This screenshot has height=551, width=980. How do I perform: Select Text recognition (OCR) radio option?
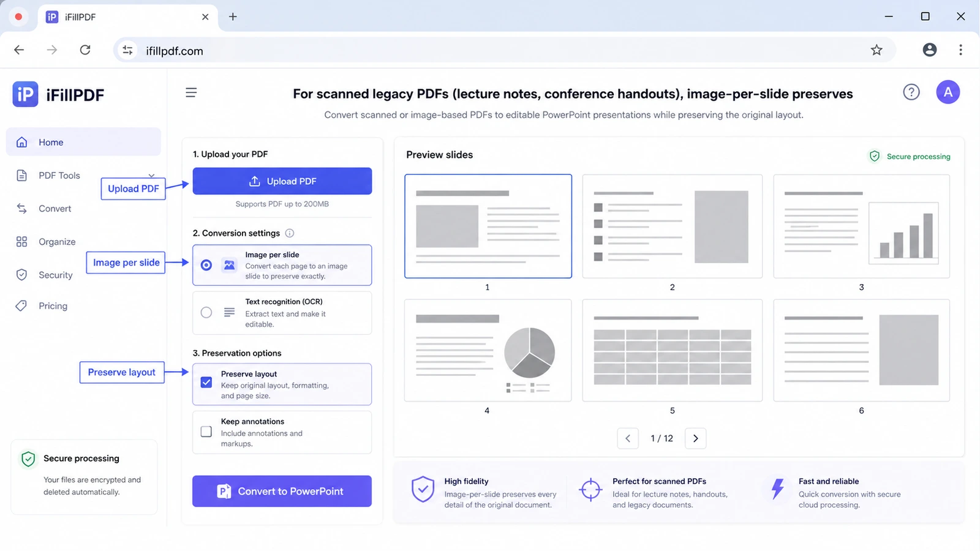[x=206, y=312]
